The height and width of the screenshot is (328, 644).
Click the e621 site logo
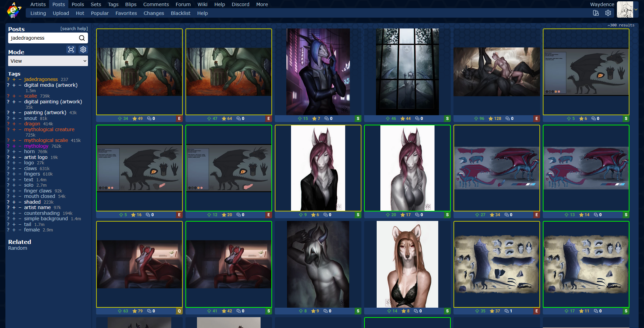point(14,10)
